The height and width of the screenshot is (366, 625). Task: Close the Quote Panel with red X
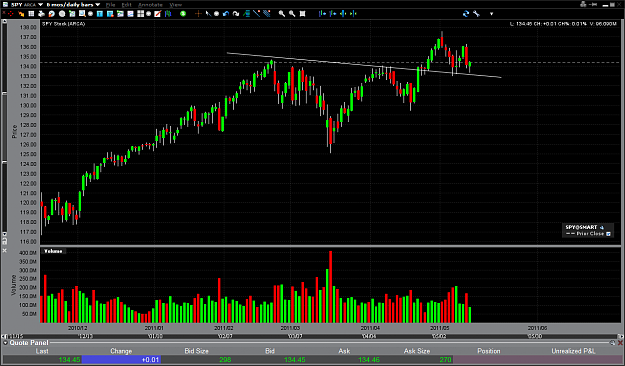620,343
